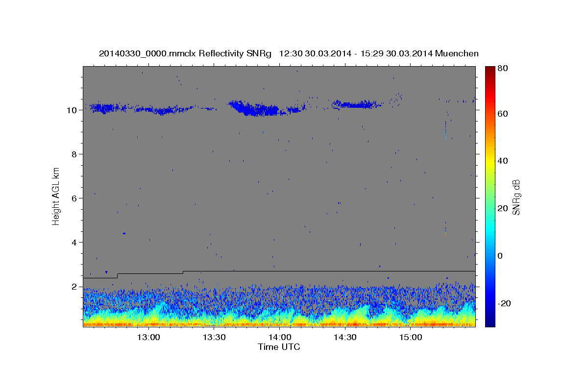Click the "Time UTC" axis label
This screenshot has height=392, width=588.
coord(279,347)
